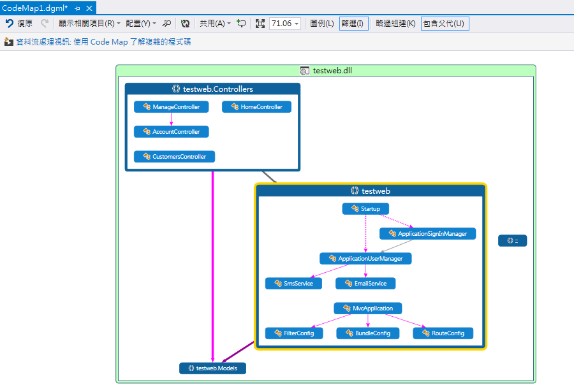Open the 配置(Y) layout dropdown
574x392 pixels.
point(140,24)
